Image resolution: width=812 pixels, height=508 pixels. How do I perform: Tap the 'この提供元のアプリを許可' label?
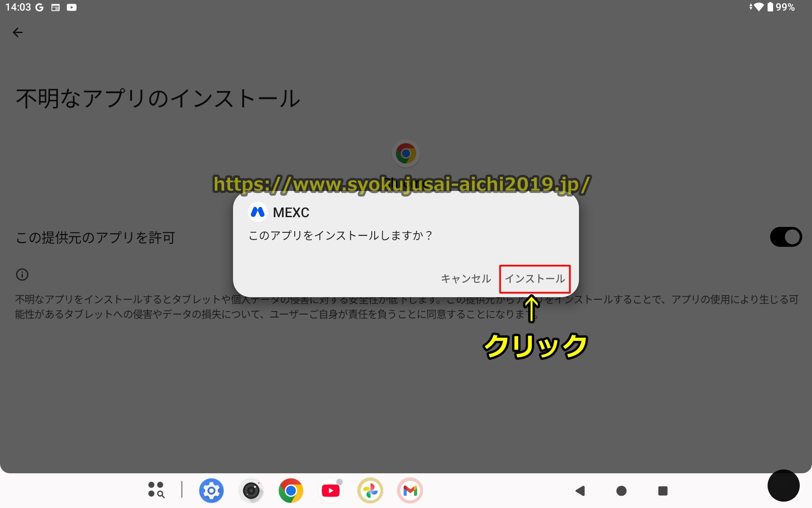point(96,237)
